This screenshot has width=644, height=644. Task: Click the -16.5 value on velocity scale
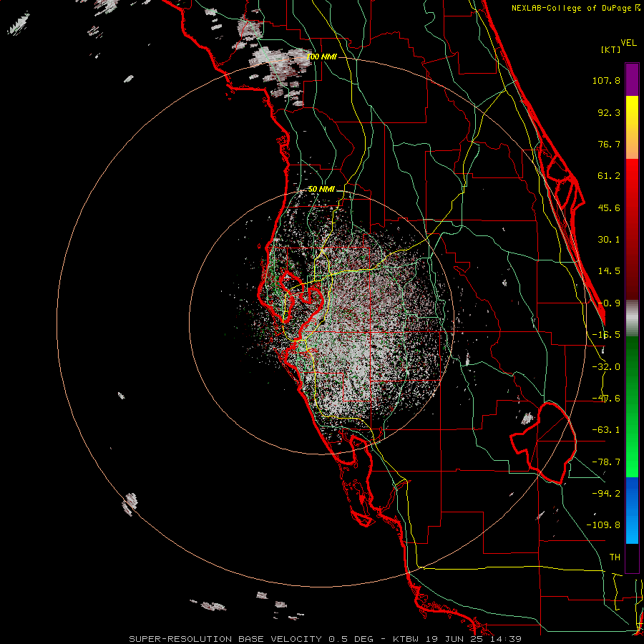coord(606,335)
